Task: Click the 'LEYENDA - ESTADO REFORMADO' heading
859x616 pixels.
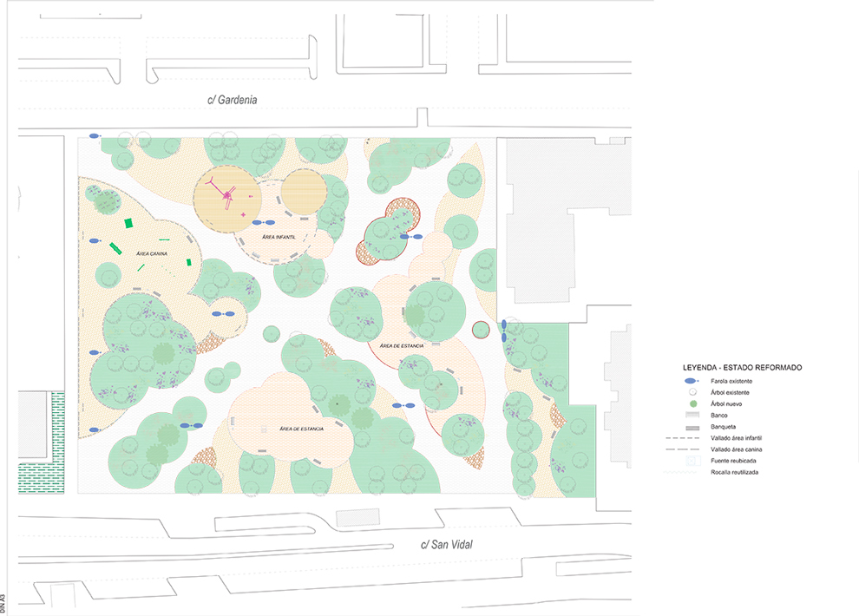Action: point(743,367)
